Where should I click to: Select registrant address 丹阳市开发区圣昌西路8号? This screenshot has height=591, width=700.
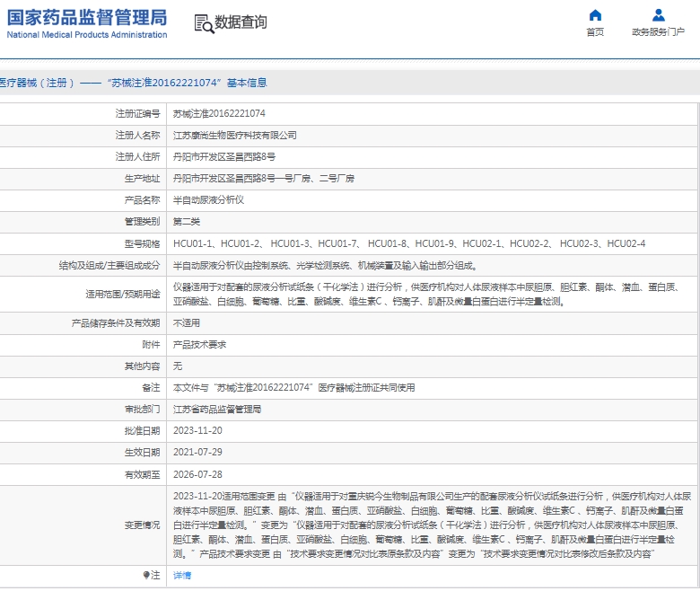point(224,157)
